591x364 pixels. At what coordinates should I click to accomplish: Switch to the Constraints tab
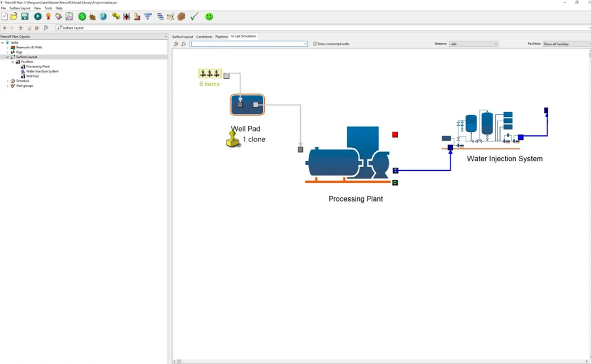tap(204, 37)
